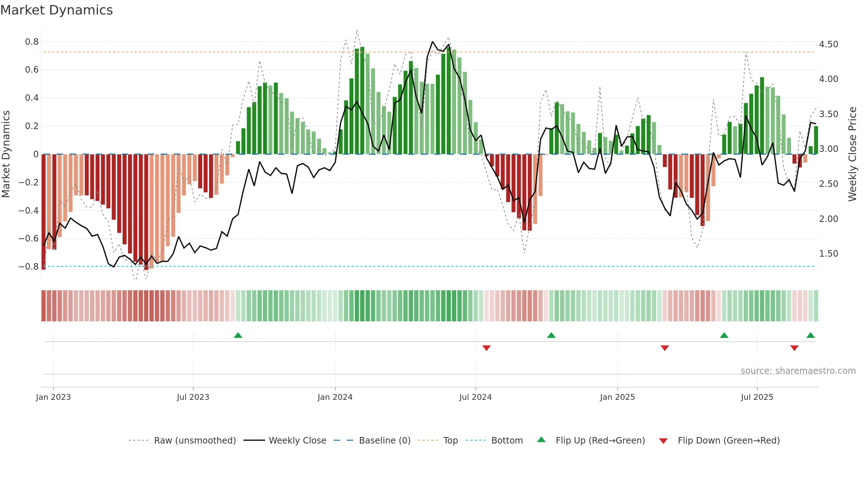This screenshot has height=488, width=868.
Task: Click the Jul 2025 x-axis label
Action: 757,397
